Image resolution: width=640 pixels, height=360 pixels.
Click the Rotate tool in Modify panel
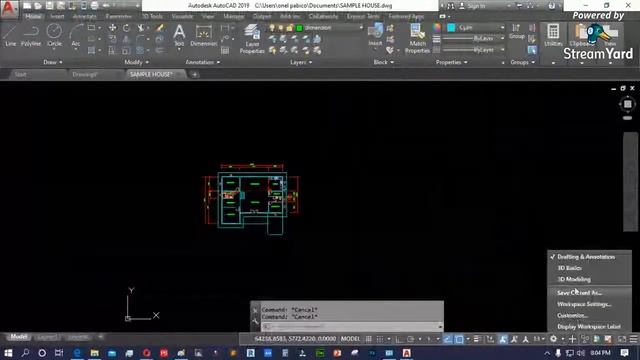coord(126,28)
